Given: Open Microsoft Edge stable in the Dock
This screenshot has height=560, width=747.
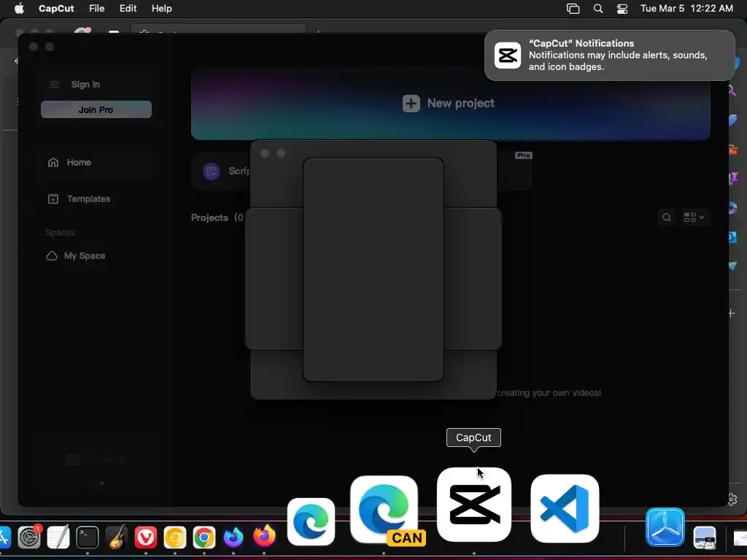Looking at the screenshot, I should pyautogui.click(x=311, y=522).
